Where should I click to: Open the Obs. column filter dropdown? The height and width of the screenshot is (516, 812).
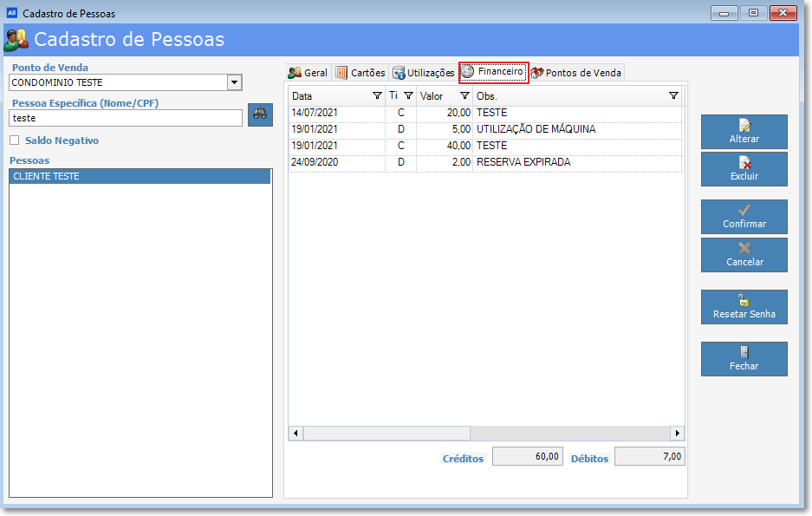673,96
